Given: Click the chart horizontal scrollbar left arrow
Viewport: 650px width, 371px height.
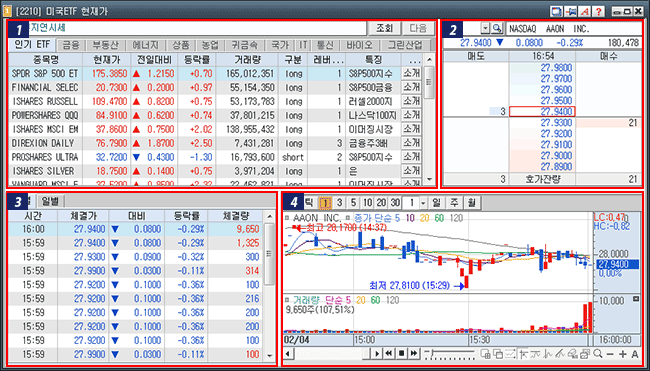Looking at the screenshot, I should point(289,354).
